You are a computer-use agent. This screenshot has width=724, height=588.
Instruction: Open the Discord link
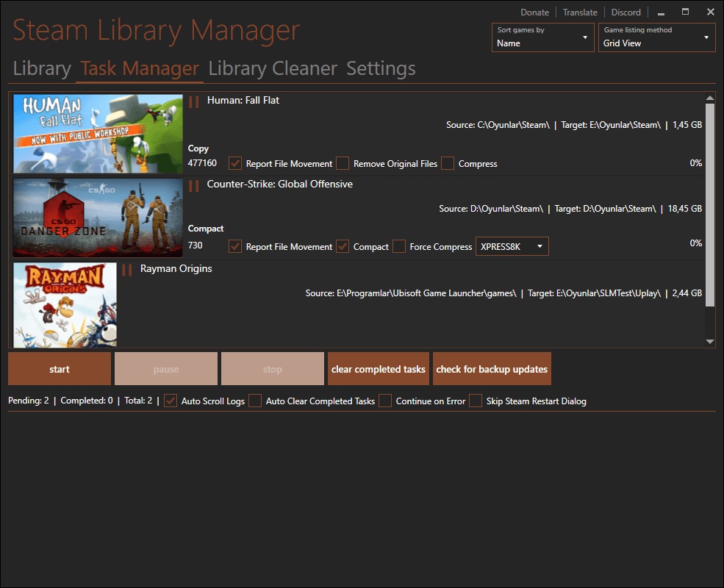coord(626,12)
